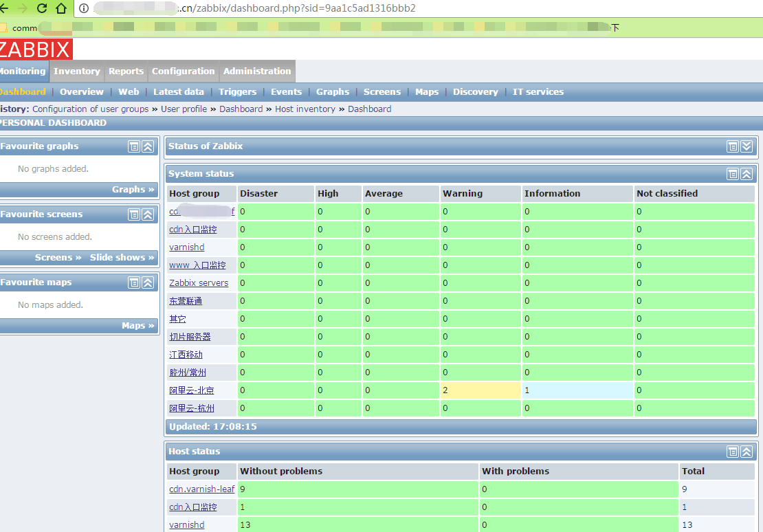Open cdn入口监控 host group in System status
The image size is (763, 532).
(193, 230)
